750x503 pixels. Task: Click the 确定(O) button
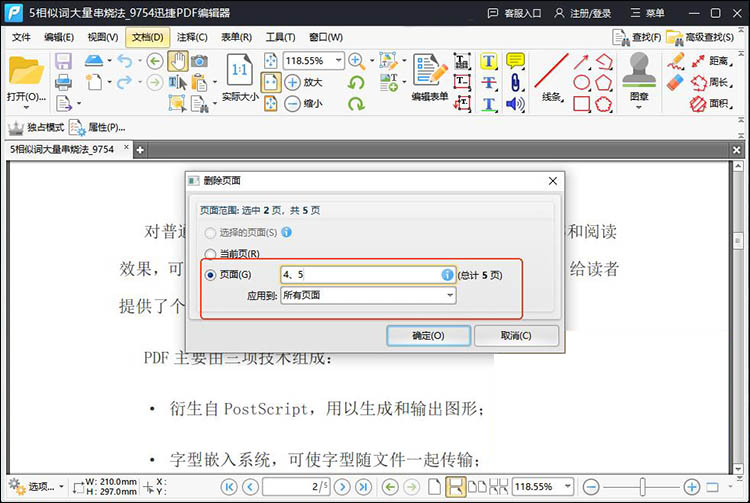coord(428,336)
